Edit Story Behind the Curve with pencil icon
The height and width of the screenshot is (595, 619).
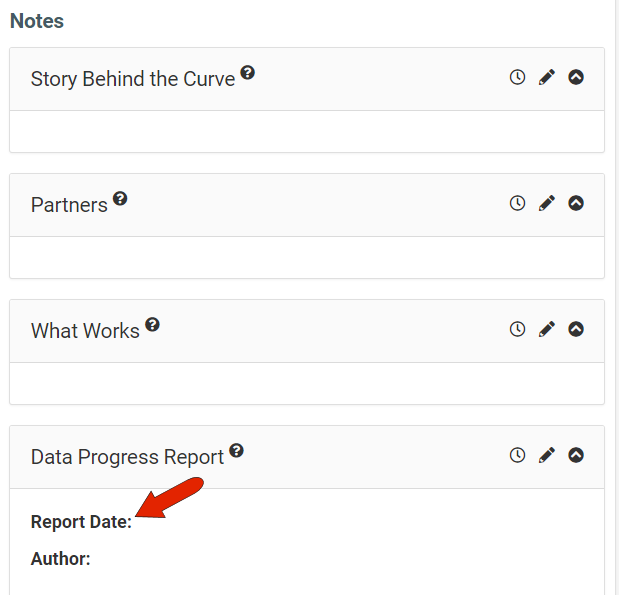coord(547,77)
